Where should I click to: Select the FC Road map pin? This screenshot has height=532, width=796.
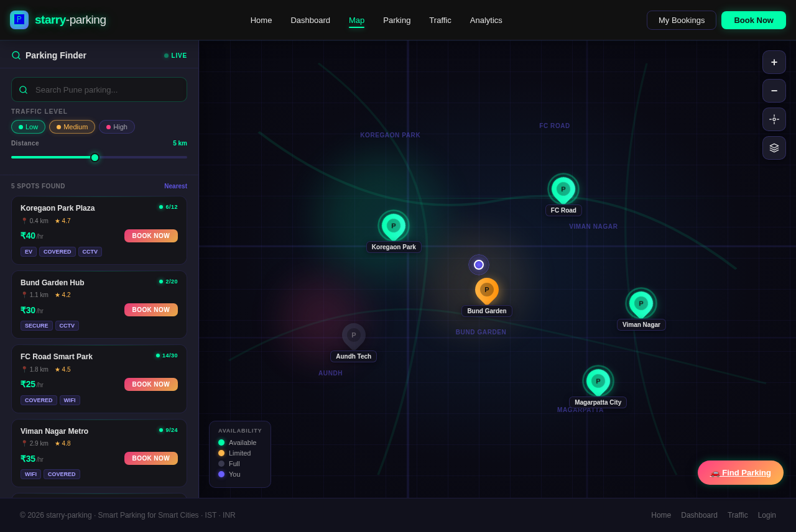click(x=563, y=190)
